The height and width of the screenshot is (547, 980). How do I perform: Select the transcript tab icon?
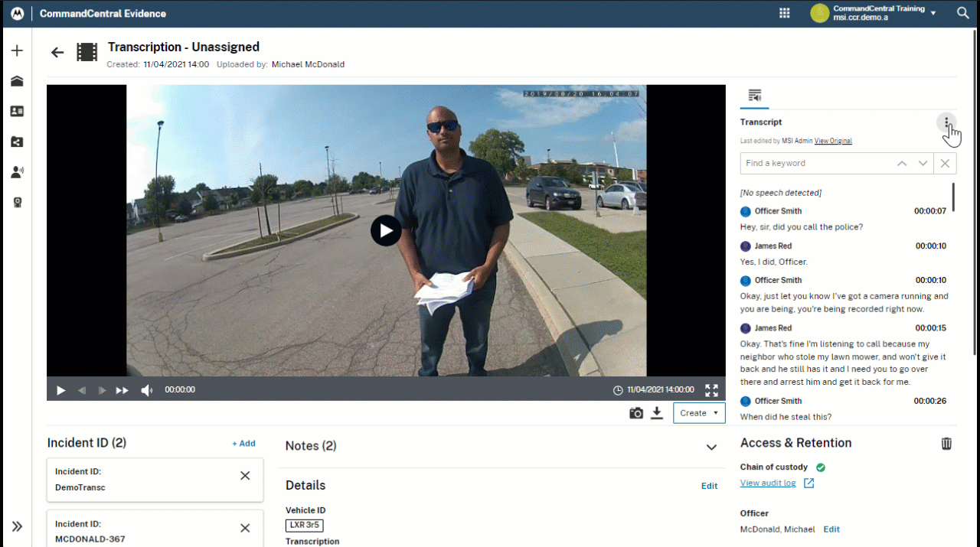755,96
